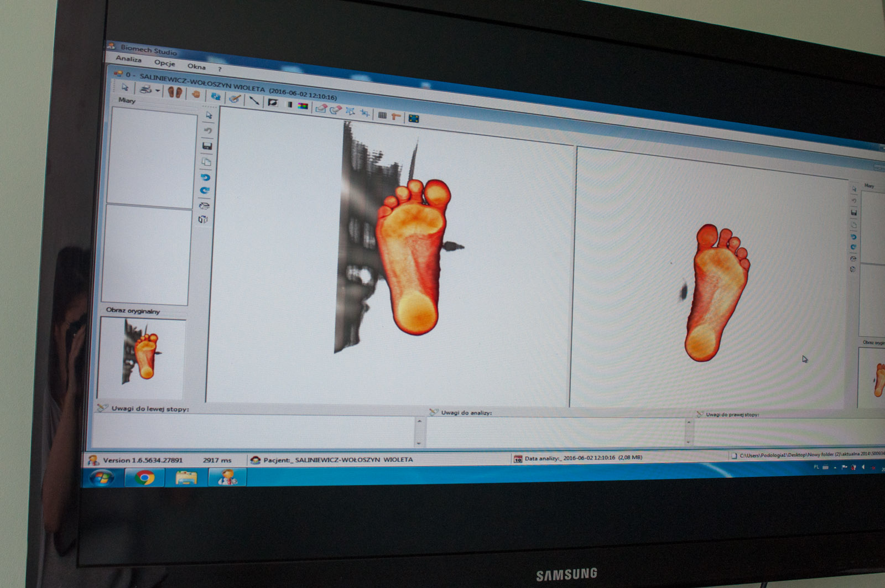Click the floppy disk save icon

point(207,146)
